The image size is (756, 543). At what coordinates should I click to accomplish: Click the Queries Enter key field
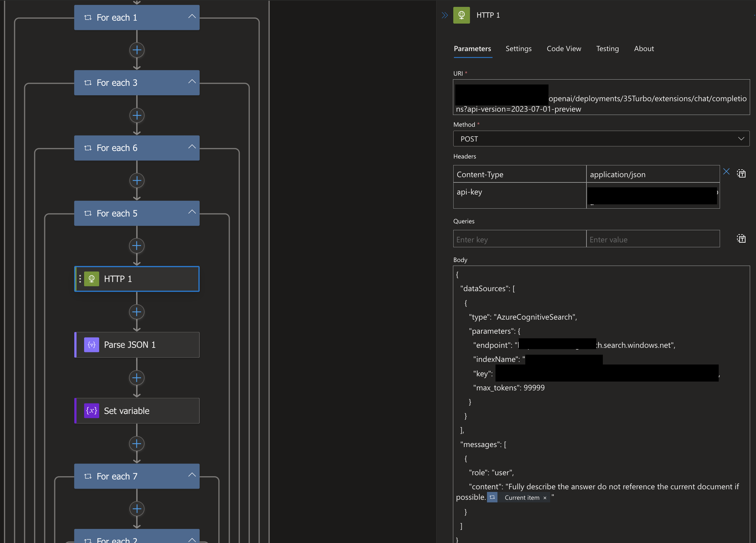click(x=519, y=239)
